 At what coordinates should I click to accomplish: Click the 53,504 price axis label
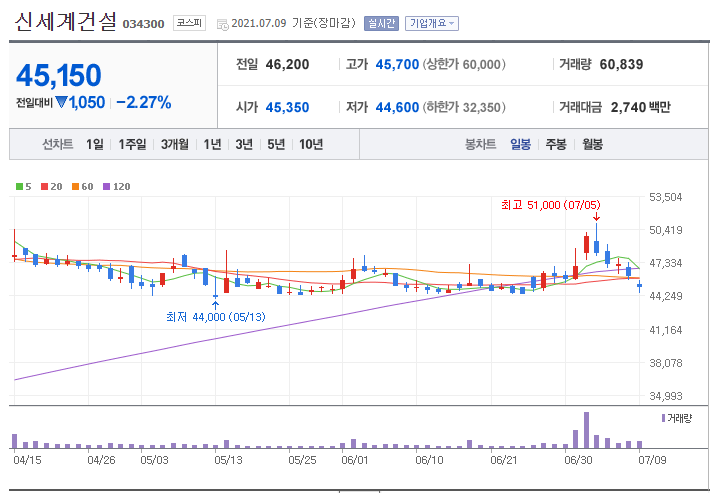pos(666,197)
